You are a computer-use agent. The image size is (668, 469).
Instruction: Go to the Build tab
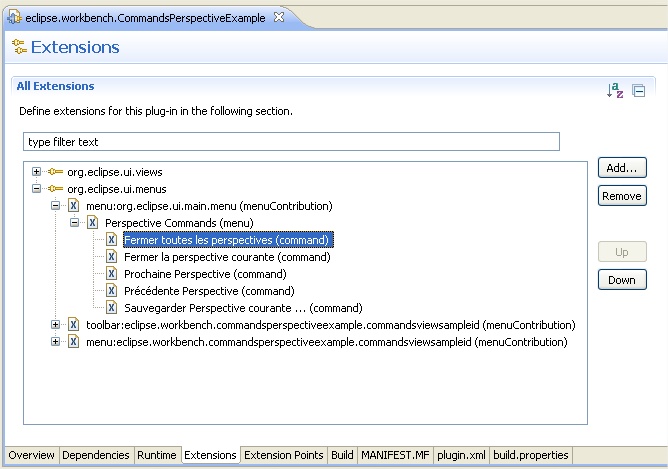[343, 455]
